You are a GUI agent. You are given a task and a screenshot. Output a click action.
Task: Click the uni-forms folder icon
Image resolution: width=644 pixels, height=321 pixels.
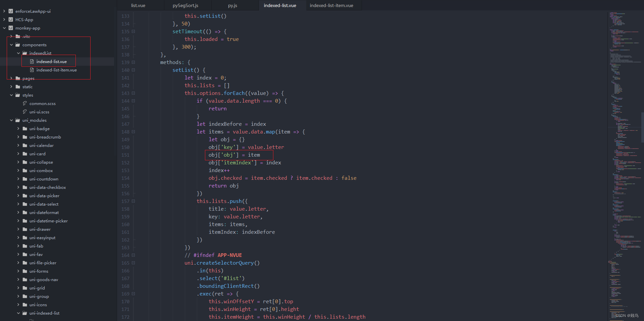coord(25,271)
